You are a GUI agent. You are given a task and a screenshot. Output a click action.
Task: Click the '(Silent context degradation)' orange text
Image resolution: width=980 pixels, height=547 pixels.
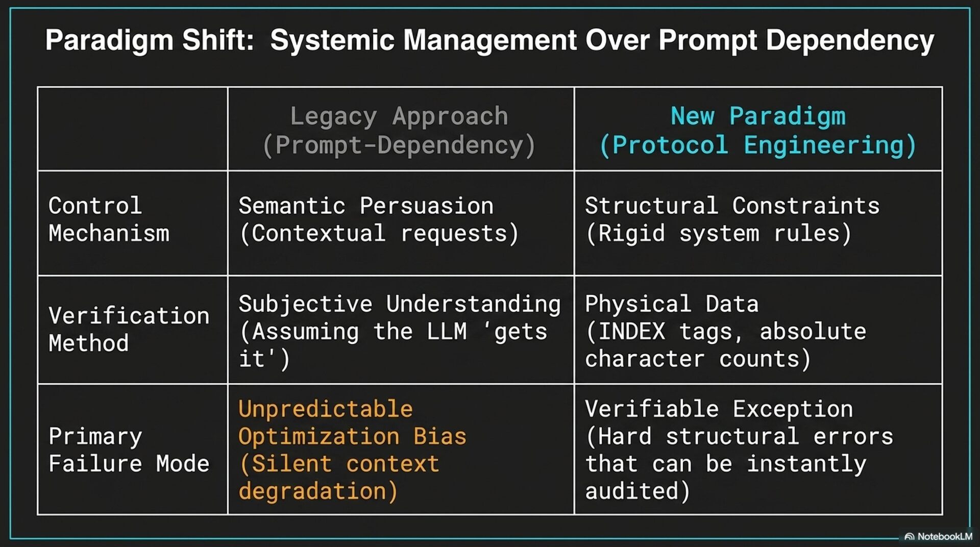click(x=339, y=478)
